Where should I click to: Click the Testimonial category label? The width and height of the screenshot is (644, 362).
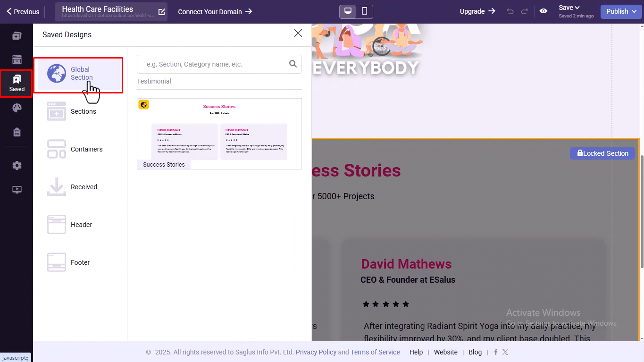coord(154,81)
